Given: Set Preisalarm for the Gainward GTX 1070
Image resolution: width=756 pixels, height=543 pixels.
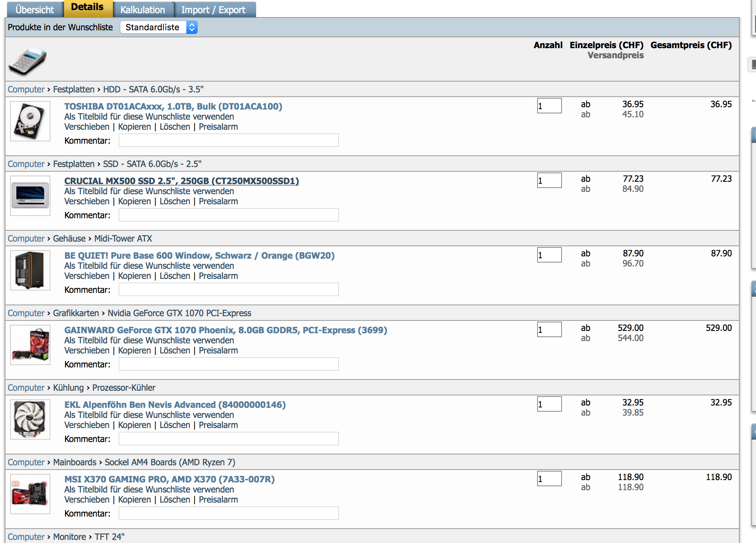Looking at the screenshot, I should point(218,350).
